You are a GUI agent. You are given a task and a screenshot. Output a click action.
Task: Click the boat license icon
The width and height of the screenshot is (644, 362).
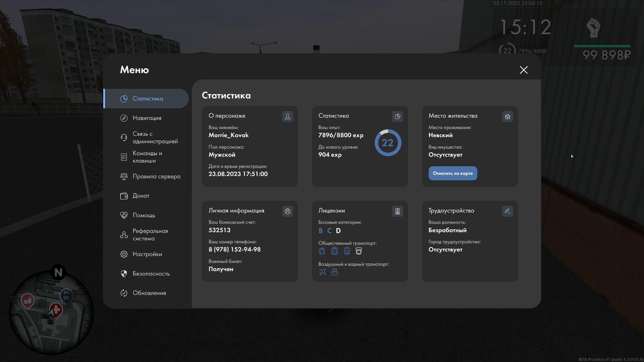click(x=334, y=272)
